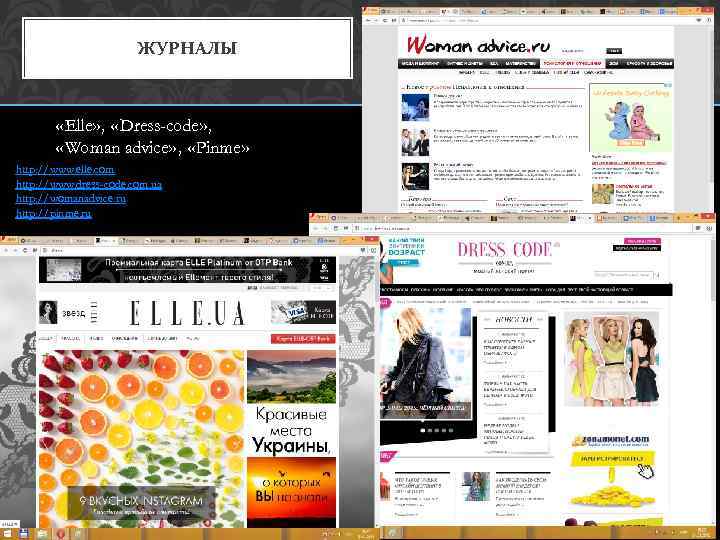
Task: Click the red Карта ELLE-OTP Bank button
Action: (303, 339)
